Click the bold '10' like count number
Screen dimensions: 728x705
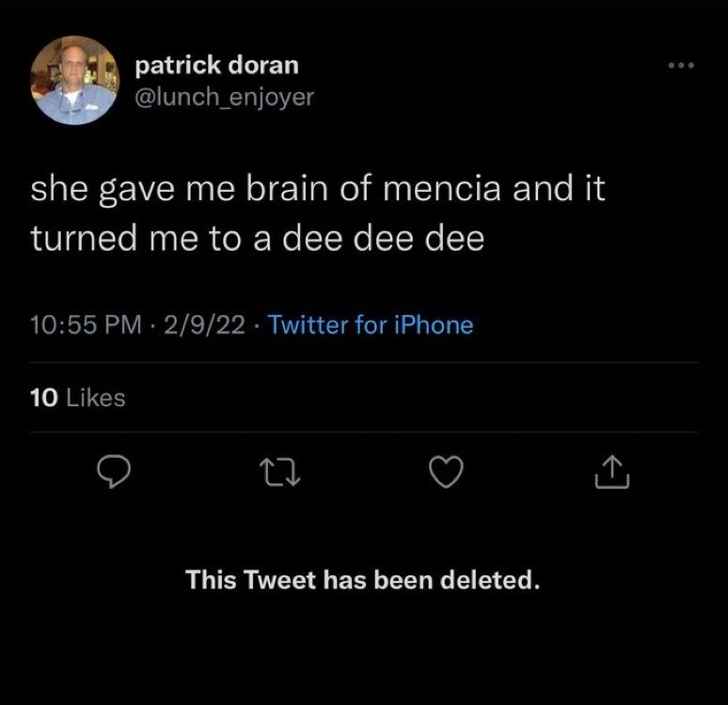pos(44,398)
